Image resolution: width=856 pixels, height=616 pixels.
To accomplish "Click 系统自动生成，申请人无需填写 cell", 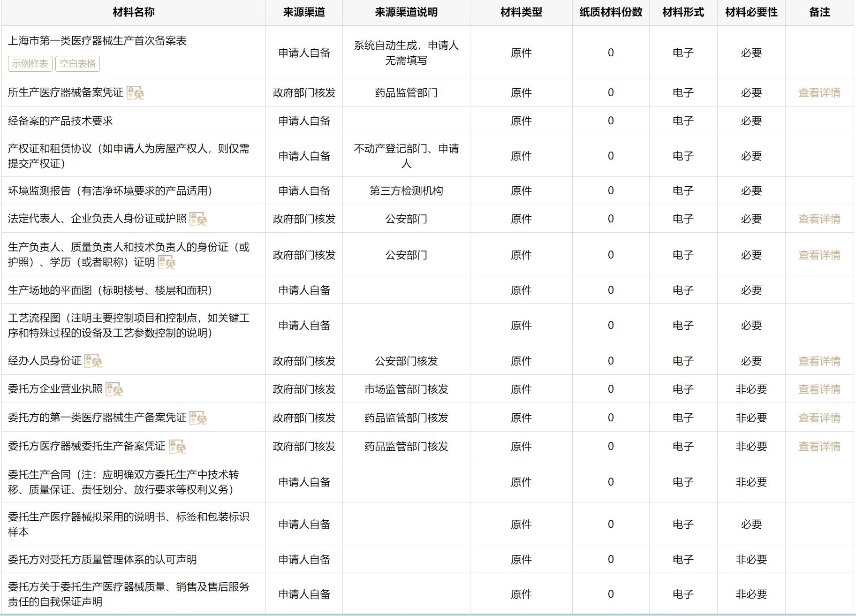I will click(x=406, y=53).
